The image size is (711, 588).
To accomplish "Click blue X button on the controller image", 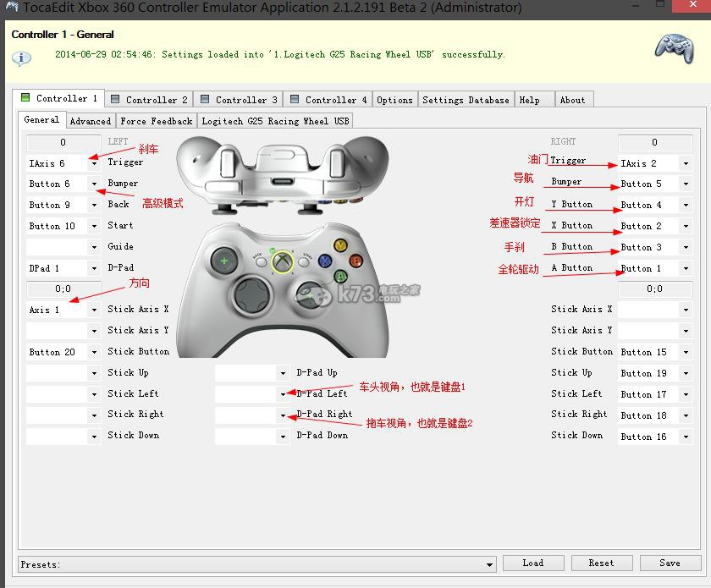I will coord(324,261).
